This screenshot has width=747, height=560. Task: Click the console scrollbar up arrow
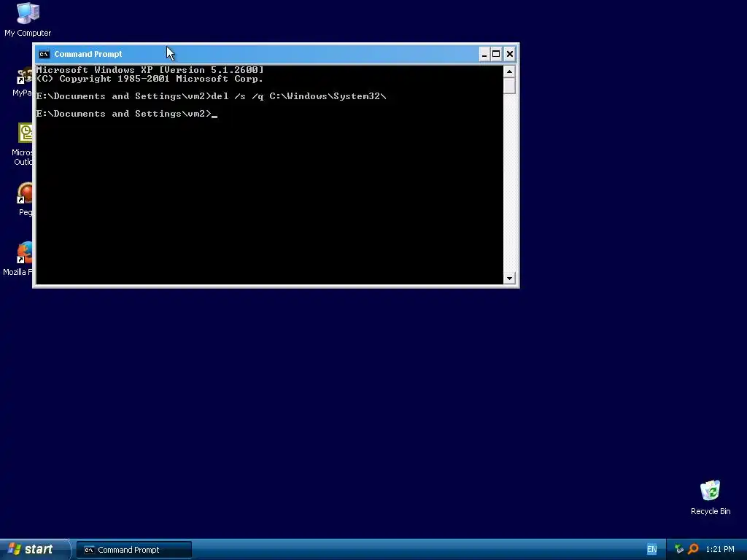[509, 72]
